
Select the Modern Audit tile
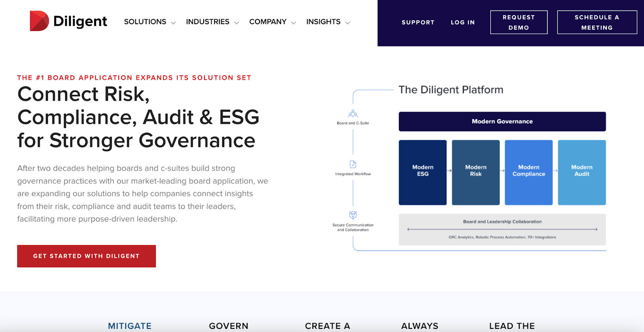tap(582, 173)
